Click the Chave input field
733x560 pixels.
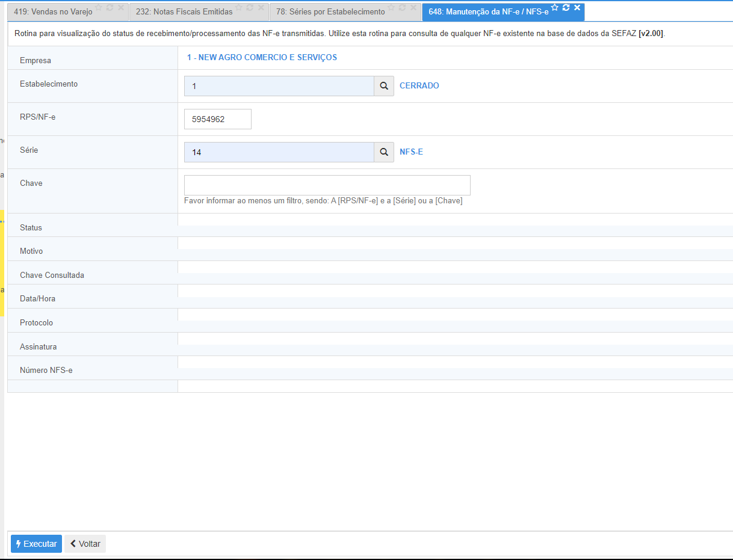(x=327, y=185)
